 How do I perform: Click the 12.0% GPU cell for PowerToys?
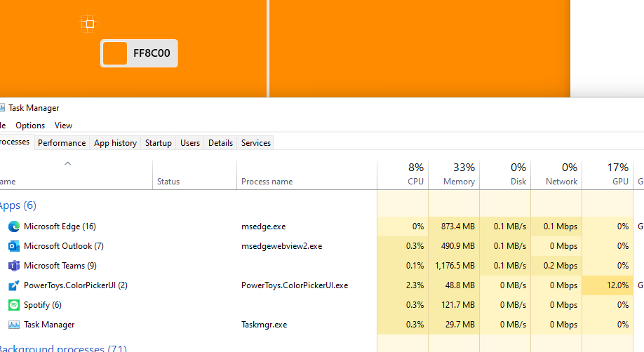[608, 285]
